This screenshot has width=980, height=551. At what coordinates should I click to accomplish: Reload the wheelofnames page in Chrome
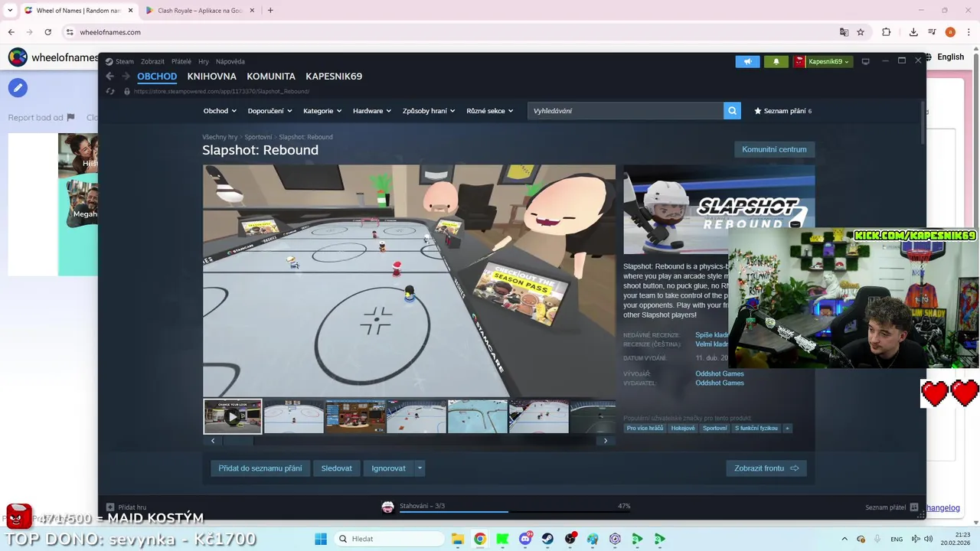pyautogui.click(x=47, y=32)
